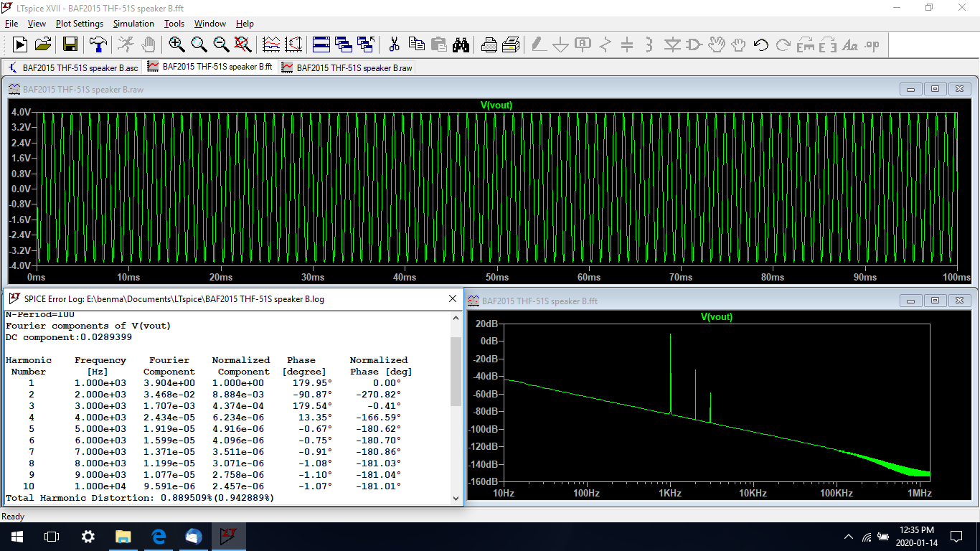
Task: Open Microsoft Edge from the taskbar
Action: [x=158, y=536]
